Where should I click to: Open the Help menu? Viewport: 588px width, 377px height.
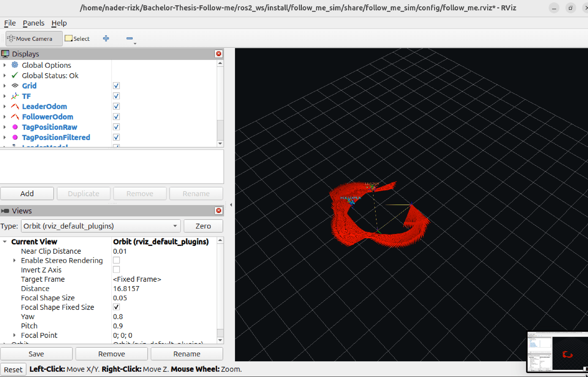pos(59,23)
